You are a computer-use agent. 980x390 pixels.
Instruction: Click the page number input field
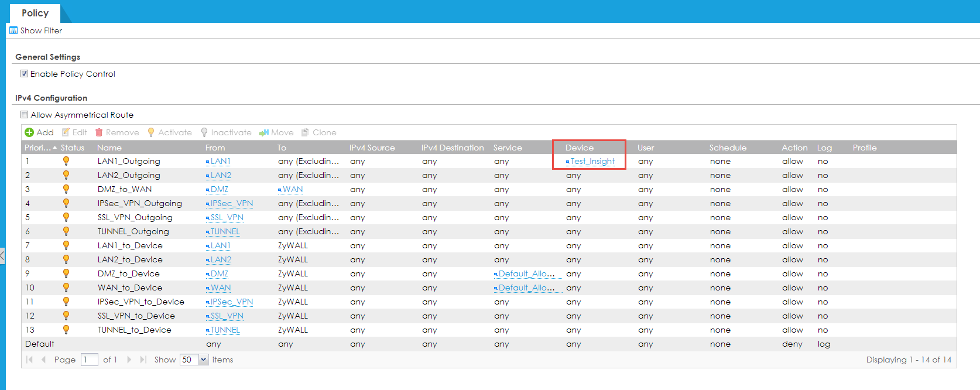point(89,360)
